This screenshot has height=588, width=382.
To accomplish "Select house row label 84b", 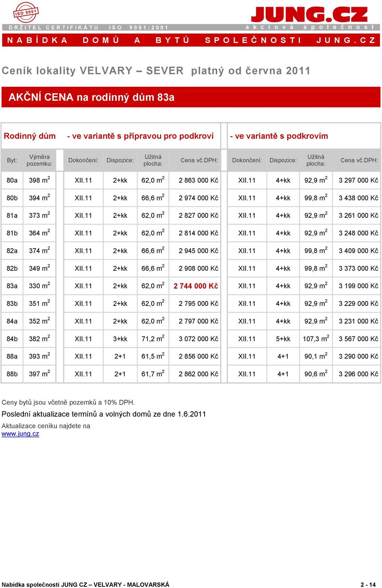I will (12, 339).
